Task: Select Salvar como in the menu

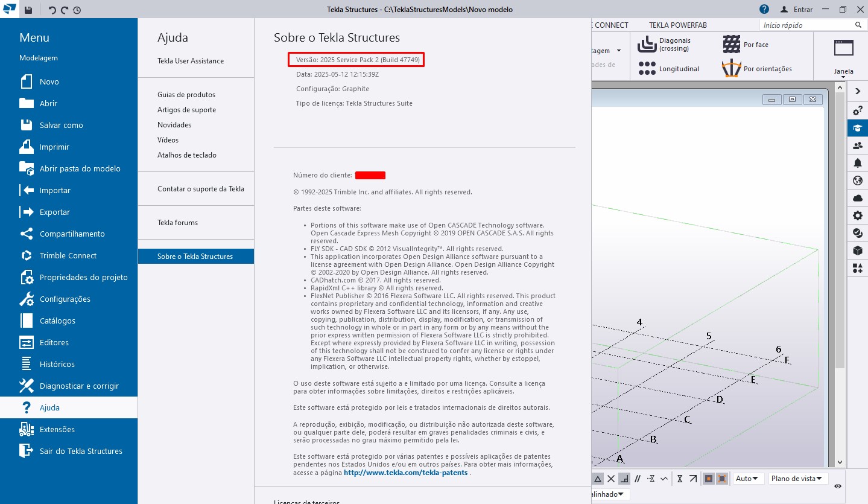Action: tap(69, 125)
